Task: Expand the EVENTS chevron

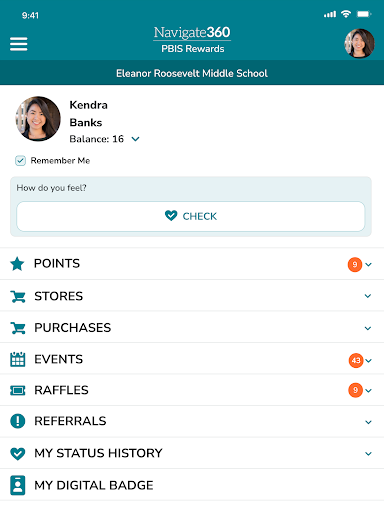Action: pyautogui.click(x=368, y=361)
